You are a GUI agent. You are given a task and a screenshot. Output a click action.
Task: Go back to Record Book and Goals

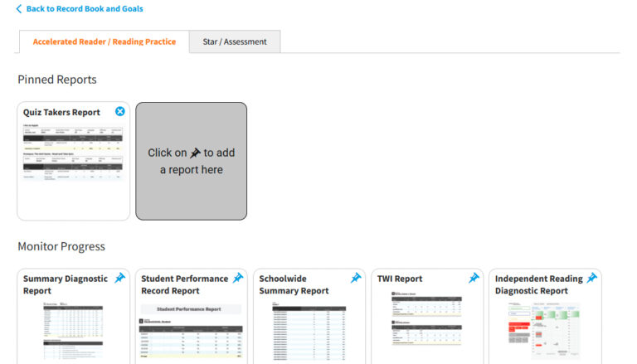click(x=85, y=9)
